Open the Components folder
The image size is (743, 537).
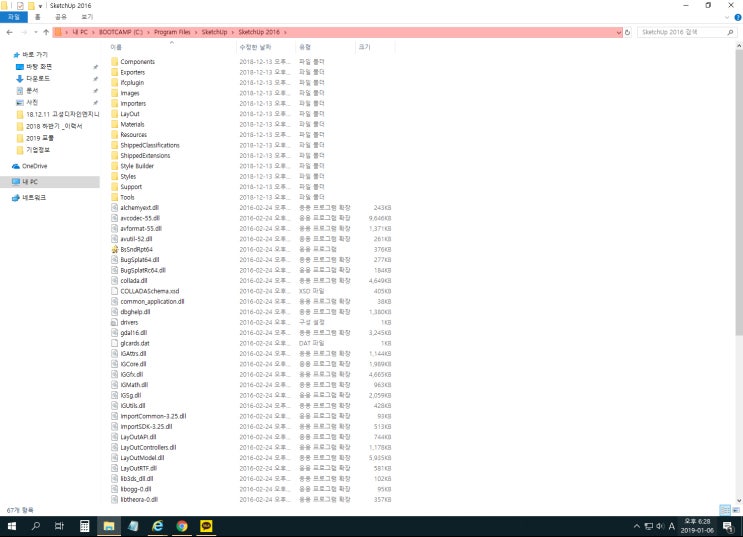[137, 62]
